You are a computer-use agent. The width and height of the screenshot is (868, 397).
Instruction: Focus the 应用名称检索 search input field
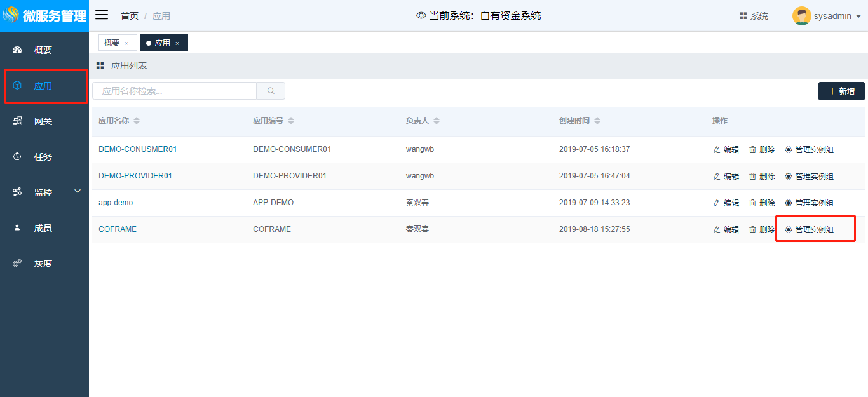pyautogui.click(x=175, y=91)
